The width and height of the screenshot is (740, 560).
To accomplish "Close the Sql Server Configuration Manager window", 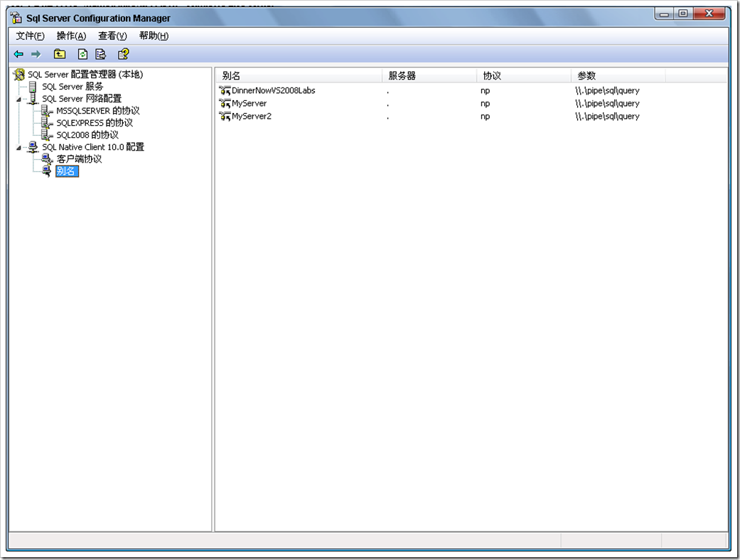I will 709,14.
